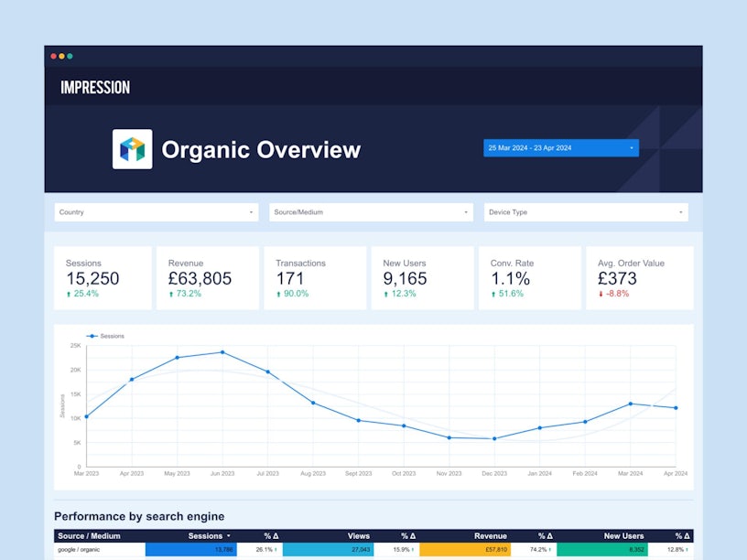Select the google / organic table row
The height and width of the screenshot is (560, 747).
[92, 550]
